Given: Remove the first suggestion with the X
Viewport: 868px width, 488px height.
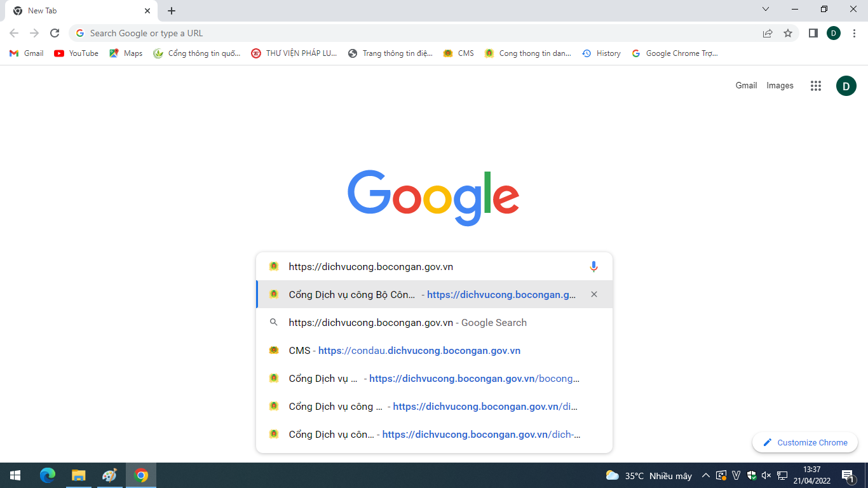Looking at the screenshot, I should [594, 294].
